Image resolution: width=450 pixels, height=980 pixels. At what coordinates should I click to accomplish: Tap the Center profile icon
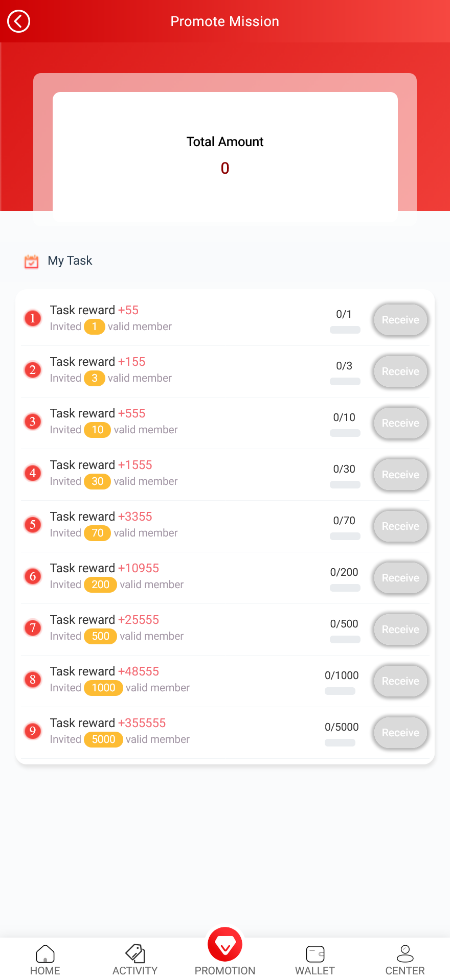point(405,953)
